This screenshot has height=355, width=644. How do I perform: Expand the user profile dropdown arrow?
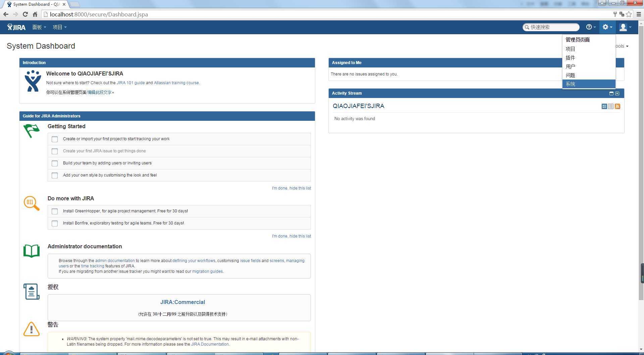click(x=630, y=27)
